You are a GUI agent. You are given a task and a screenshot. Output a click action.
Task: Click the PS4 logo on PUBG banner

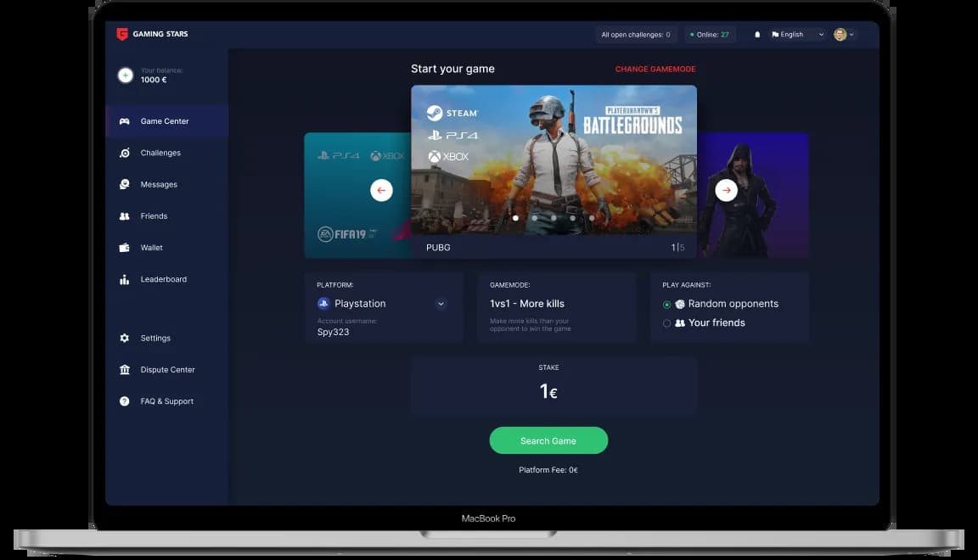click(x=452, y=135)
